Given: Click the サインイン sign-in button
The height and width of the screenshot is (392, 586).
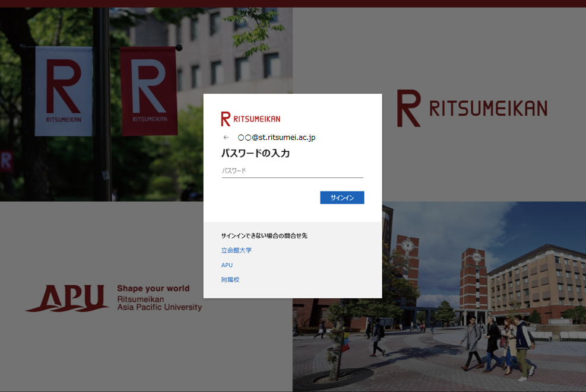Looking at the screenshot, I should click(342, 197).
